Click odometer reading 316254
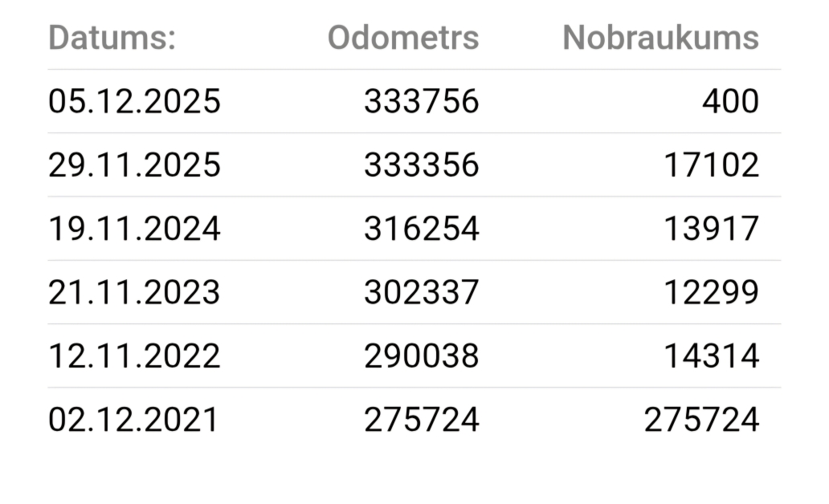 point(421,229)
